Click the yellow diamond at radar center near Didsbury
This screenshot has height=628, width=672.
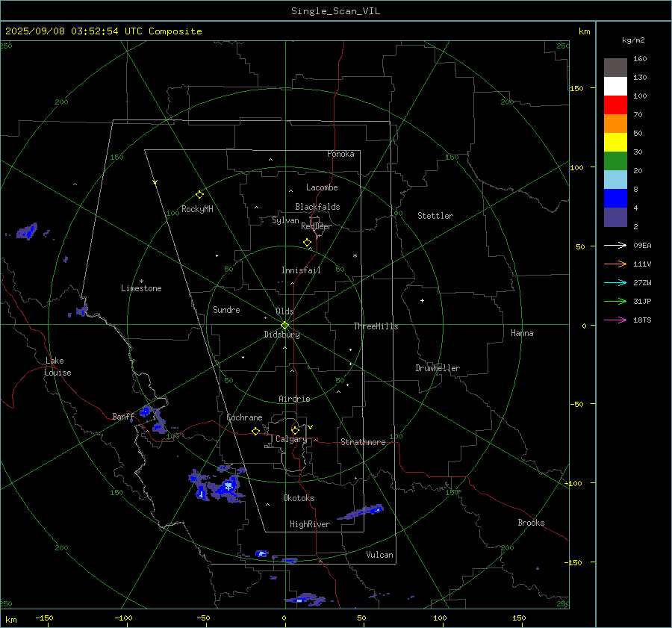(x=284, y=326)
